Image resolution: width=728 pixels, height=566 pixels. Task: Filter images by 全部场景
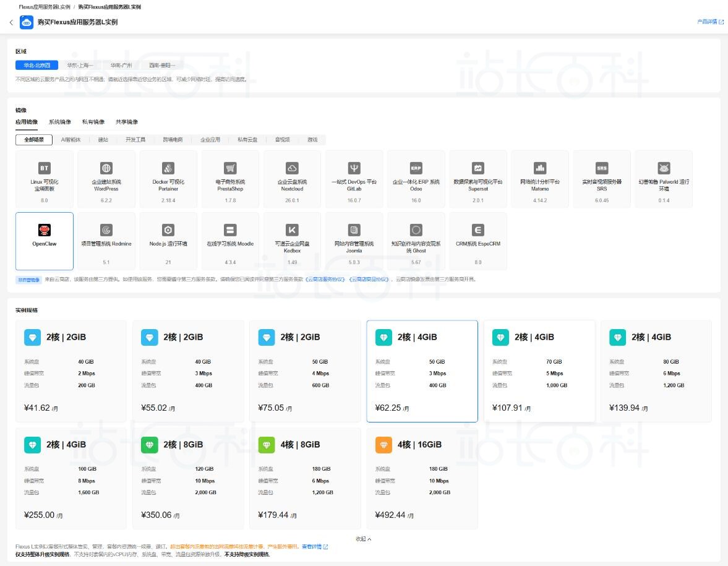coord(34,140)
